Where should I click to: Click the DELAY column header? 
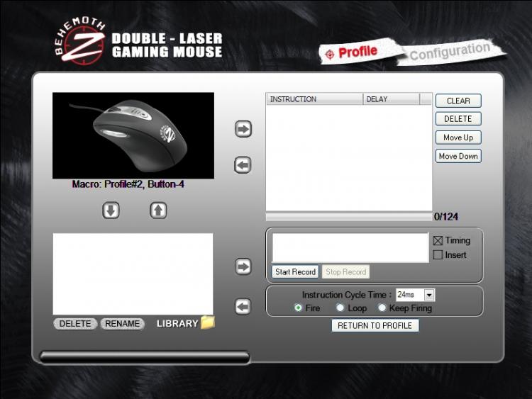click(x=391, y=99)
